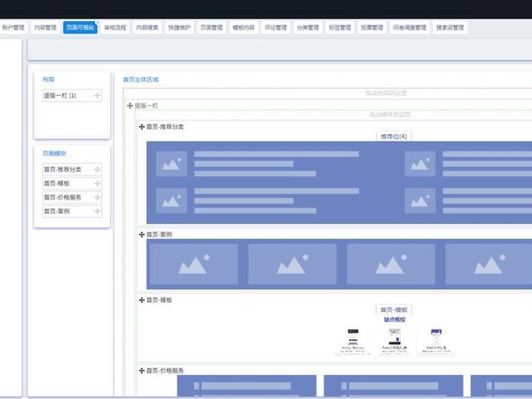Screen dimensions: 532x399
Task: Click the 首页主体区域 heading
Action: click(140, 79)
